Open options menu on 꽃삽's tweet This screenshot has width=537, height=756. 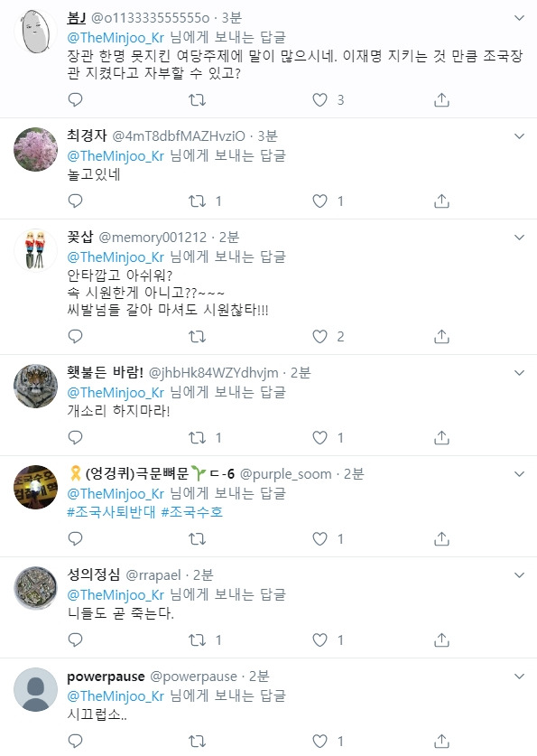tap(519, 235)
